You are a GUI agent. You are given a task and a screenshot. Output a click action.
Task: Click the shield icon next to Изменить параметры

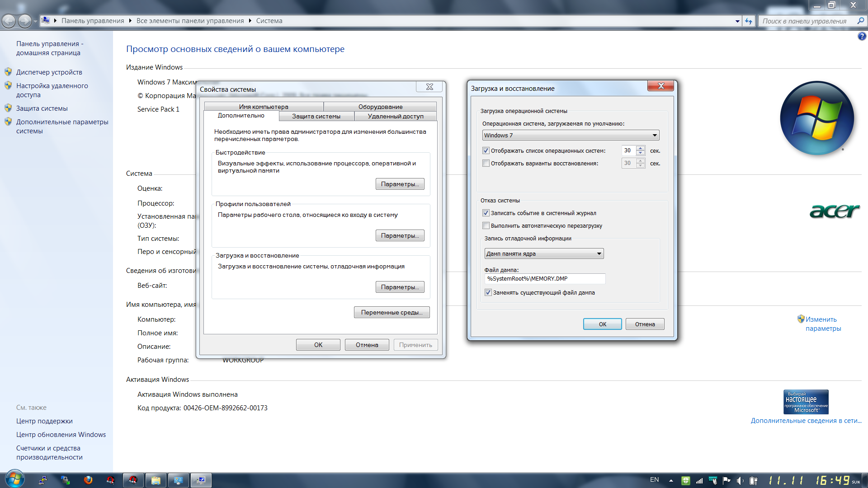(x=801, y=319)
